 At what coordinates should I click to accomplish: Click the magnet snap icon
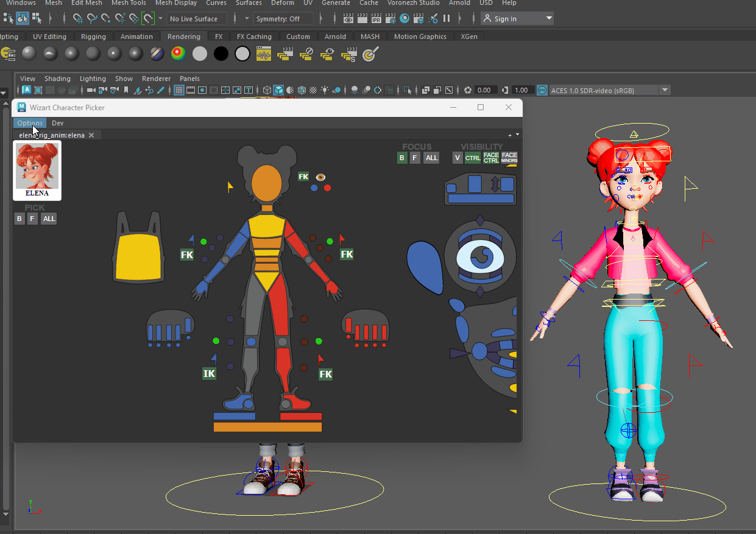point(148,19)
